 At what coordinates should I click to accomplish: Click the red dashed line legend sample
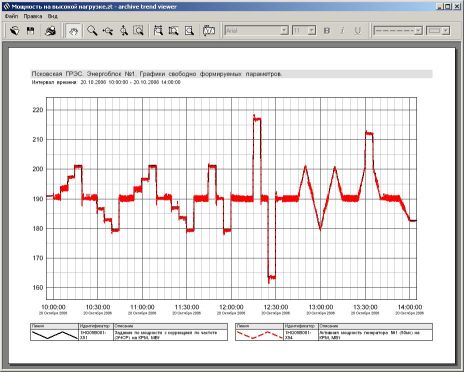tap(260, 335)
